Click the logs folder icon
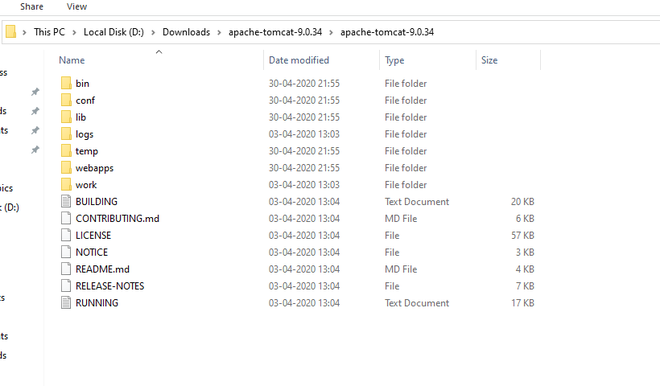This screenshot has height=386, width=660. (66, 133)
